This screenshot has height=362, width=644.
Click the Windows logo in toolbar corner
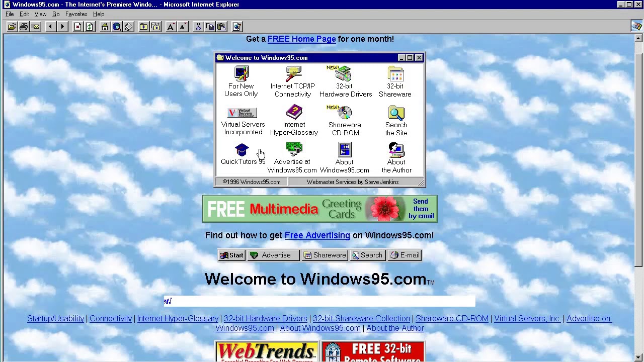coord(636,26)
